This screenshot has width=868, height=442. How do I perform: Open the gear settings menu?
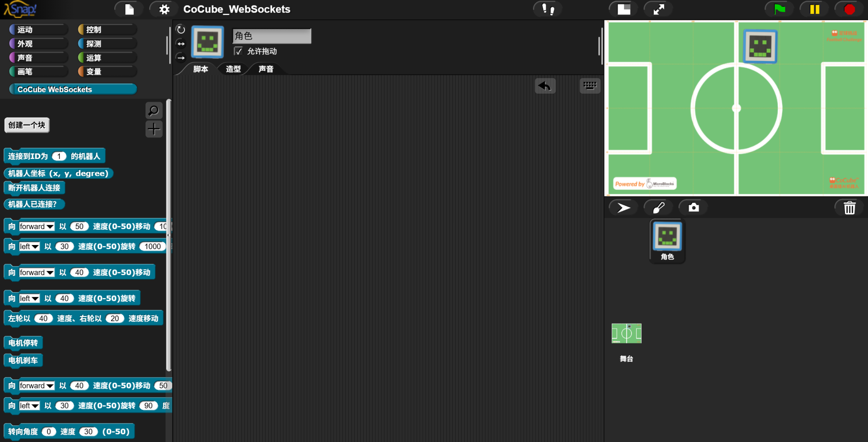tap(164, 9)
